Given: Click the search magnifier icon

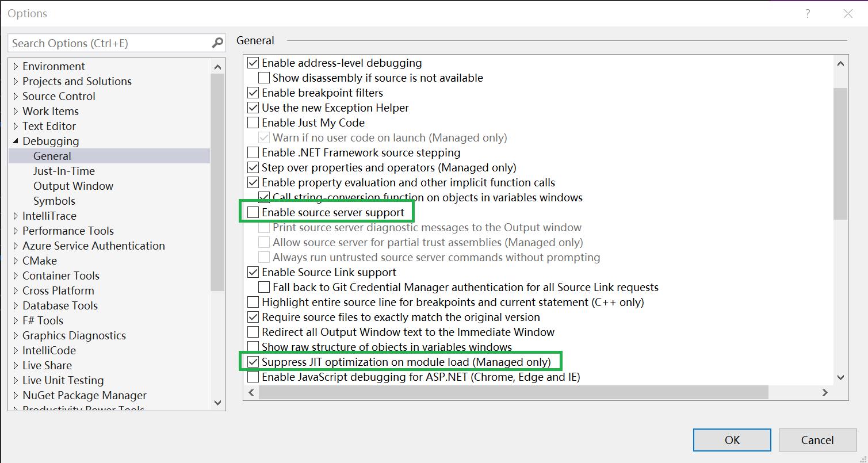Looking at the screenshot, I should pos(217,43).
